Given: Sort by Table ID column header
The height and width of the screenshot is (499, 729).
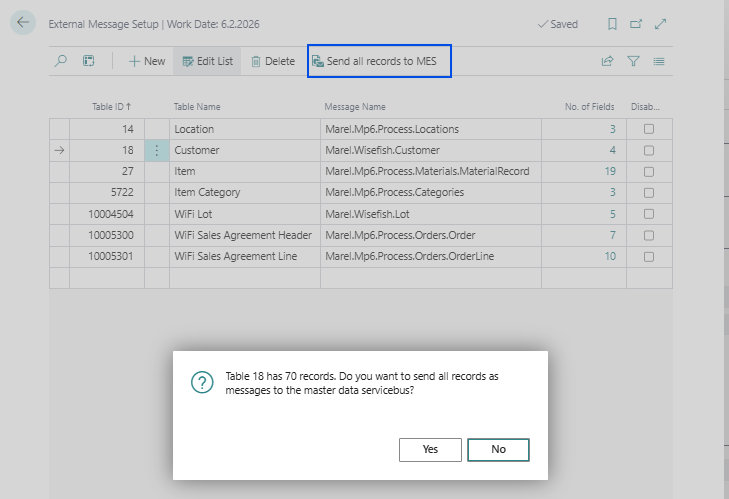Looking at the screenshot, I should coord(111,106).
